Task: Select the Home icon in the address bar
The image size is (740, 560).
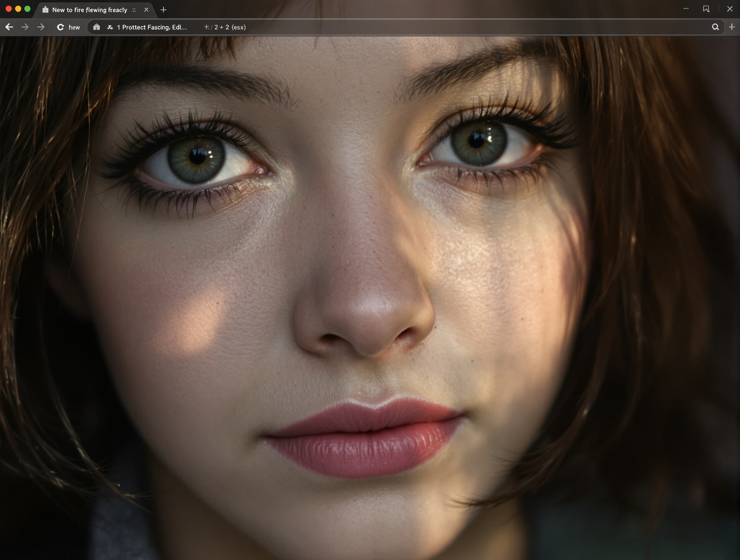Action: coord(97,27)
